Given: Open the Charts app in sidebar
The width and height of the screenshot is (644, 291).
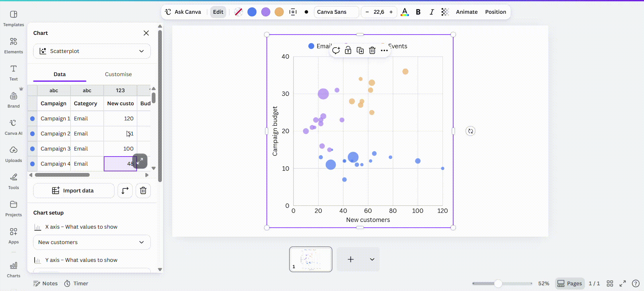Looking at the screenshot, I should coord(13,270).
